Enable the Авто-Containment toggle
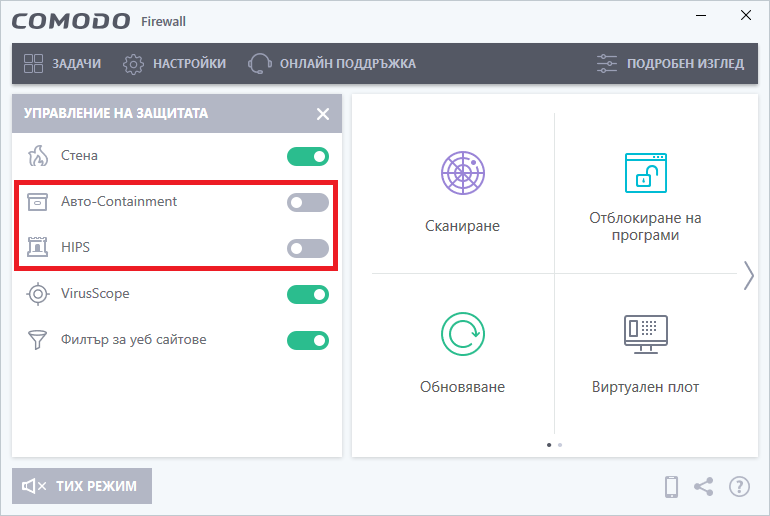Image resolution: width=770 pixels, height=516 pixels. (308, 202)
